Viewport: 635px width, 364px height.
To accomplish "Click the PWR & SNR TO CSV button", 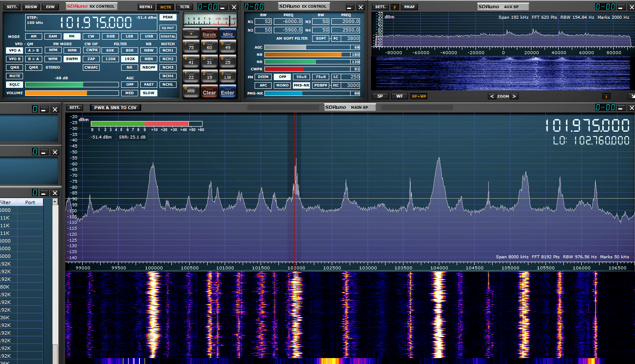I will pyautogui.click(x=115, y=107).
